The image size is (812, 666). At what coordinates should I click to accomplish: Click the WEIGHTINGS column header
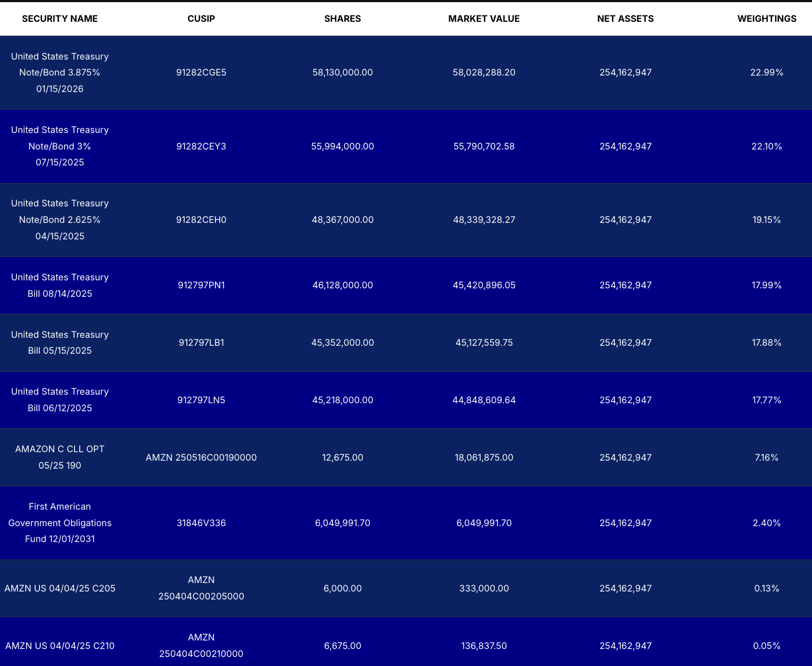click(x=767, y=19)
